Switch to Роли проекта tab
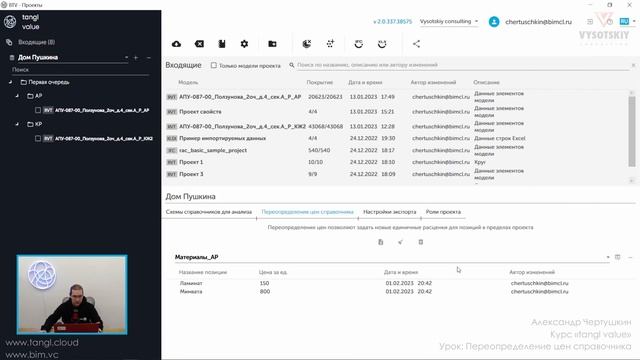 tap(443, 212)
